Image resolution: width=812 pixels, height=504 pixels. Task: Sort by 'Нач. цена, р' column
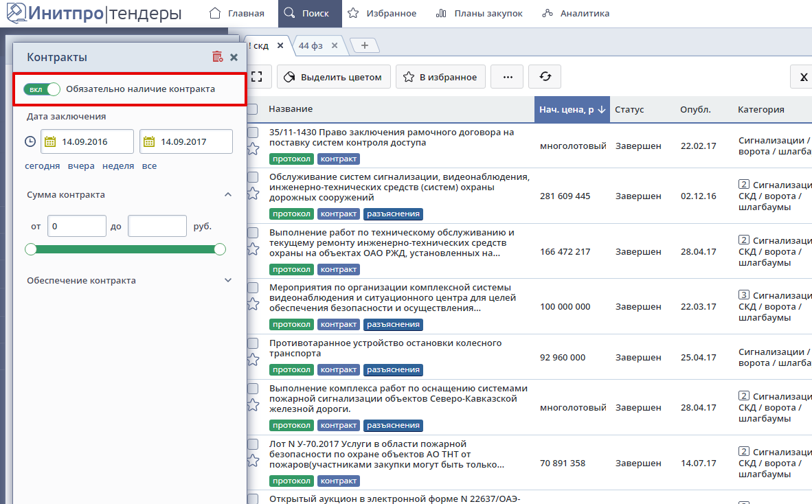click(x=571, y=109)
